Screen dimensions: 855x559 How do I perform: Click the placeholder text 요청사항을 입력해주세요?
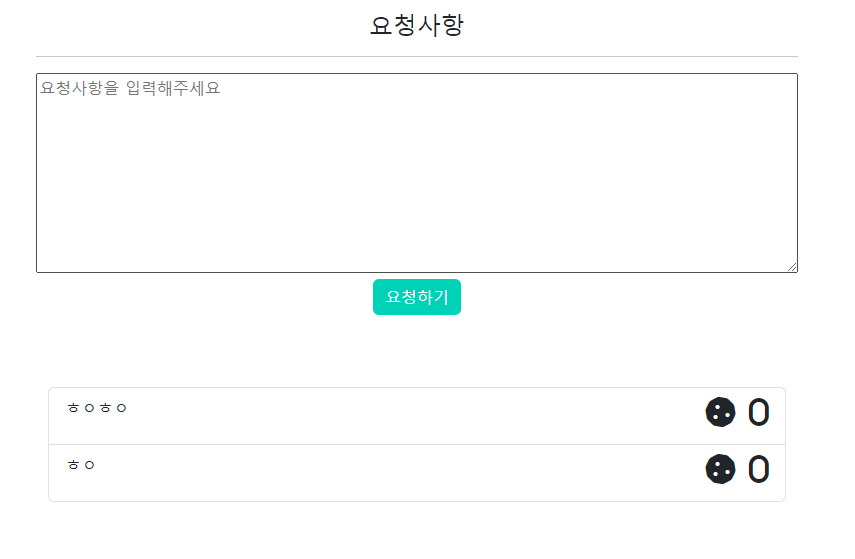(130, 88)
